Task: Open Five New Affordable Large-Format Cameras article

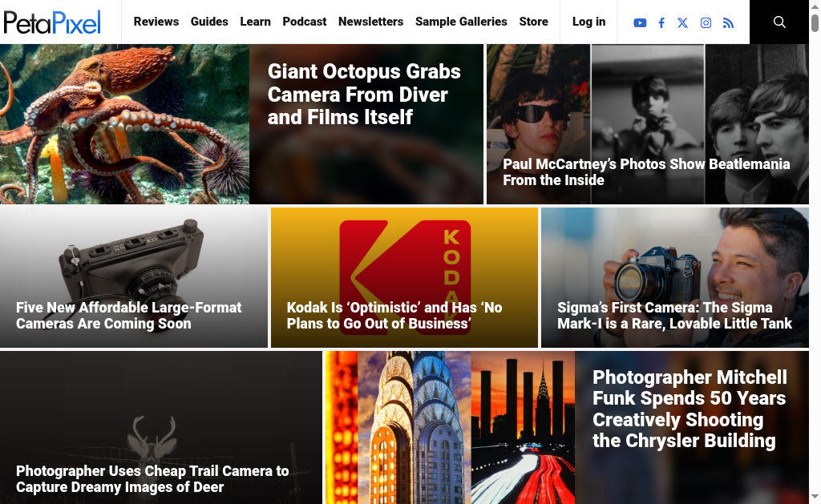Action: pyautogui.click(x=129, y=315)
